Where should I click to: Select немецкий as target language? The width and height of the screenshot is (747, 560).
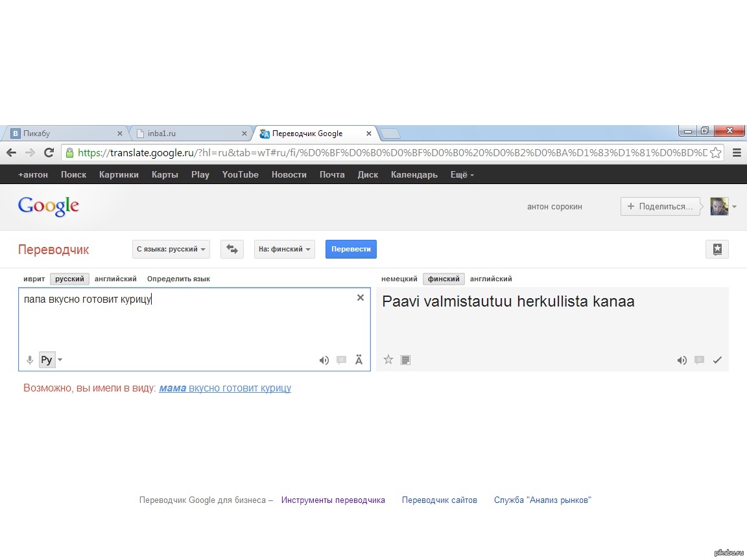click(399, 279)
